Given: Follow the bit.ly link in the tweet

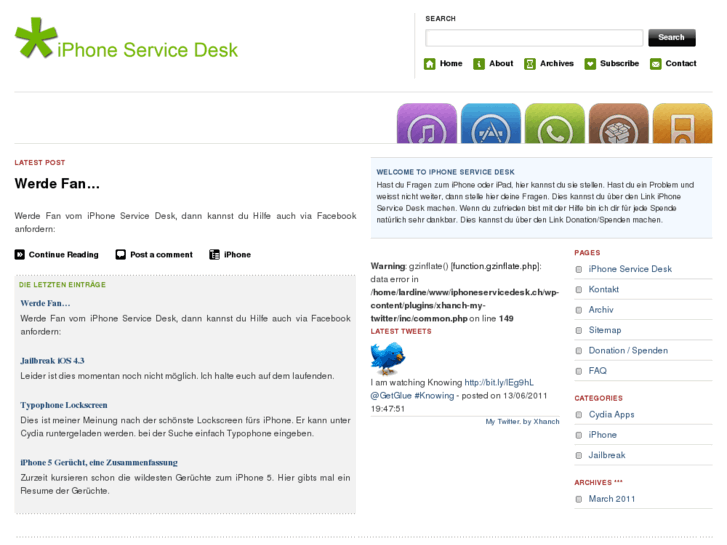Looking at the screenshot, I should [499, 383].
